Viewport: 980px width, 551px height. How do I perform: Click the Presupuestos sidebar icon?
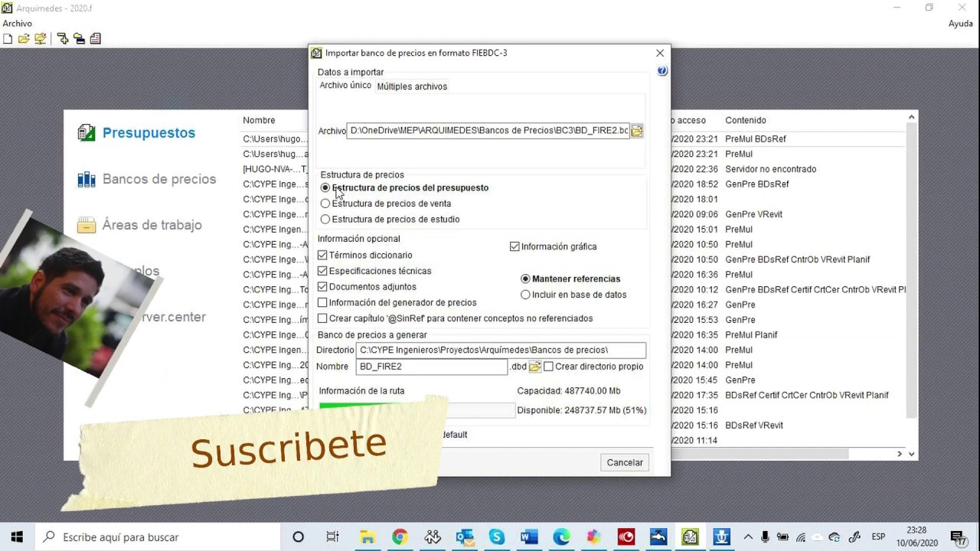pos(87,132)
